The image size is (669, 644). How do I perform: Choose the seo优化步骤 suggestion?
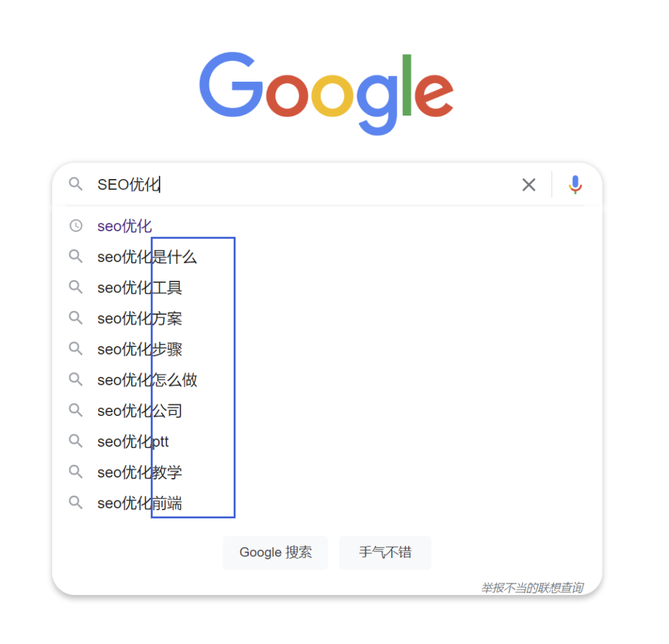pos(140,349)
